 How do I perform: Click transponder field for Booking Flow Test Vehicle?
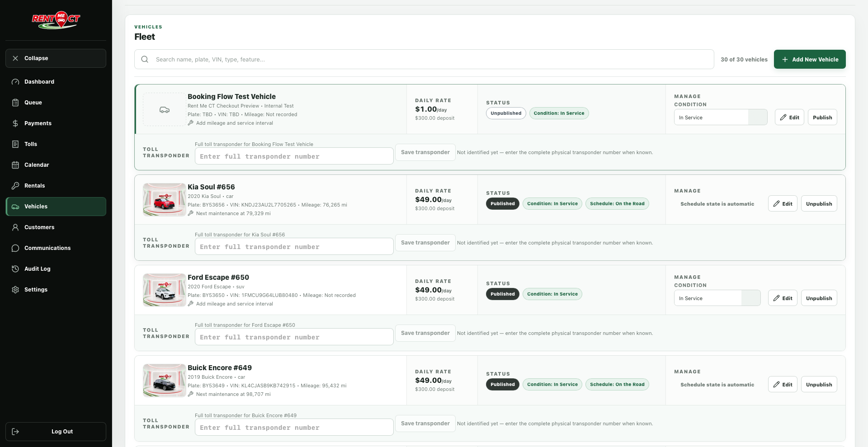pos(294,156)
